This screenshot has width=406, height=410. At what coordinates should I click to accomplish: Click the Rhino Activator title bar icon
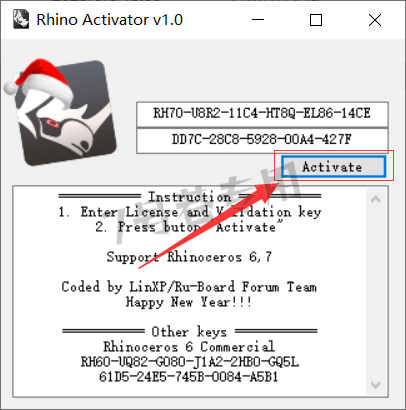click(x=21, y=19)
